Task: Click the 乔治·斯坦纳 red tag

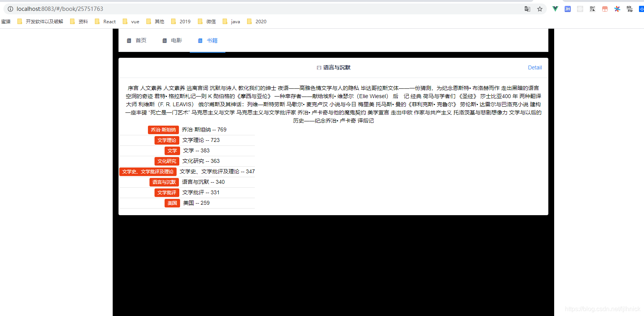Action: [x=163, y=130]
